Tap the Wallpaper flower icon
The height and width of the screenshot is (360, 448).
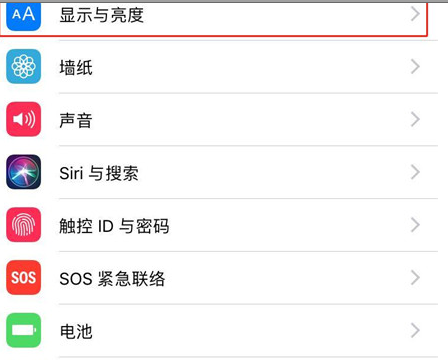[23, 66]
